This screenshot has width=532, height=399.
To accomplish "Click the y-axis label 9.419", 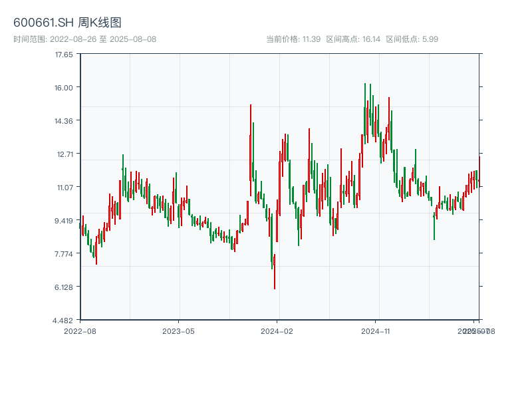I will coord(64,221).
